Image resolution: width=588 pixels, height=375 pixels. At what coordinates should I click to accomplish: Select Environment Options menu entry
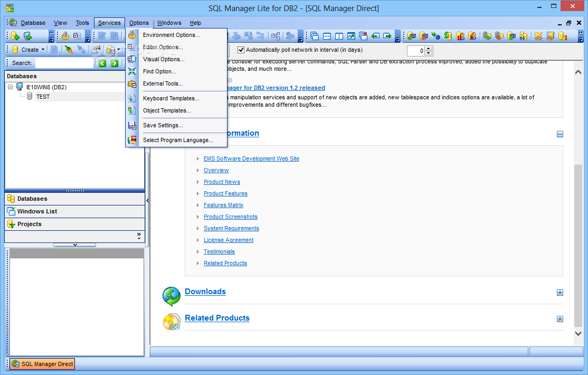171,35
